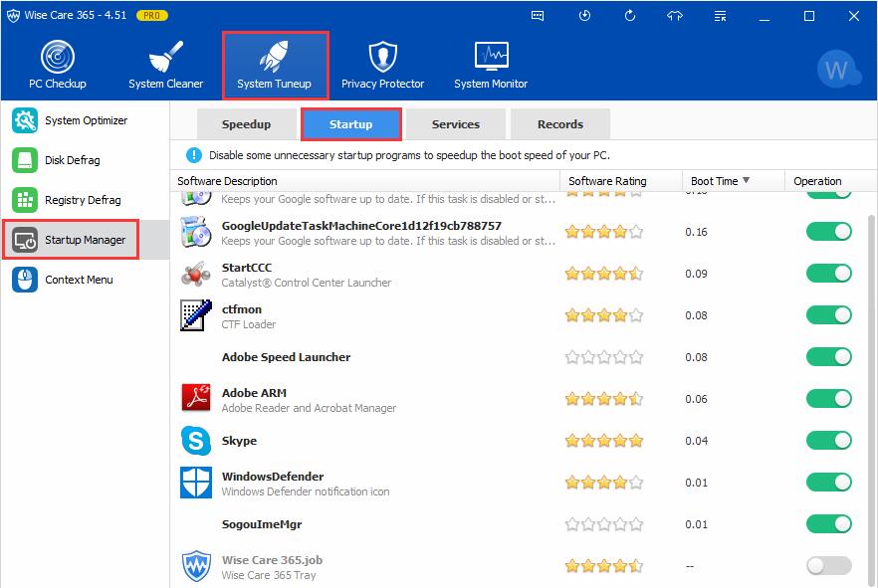Open the title bar menu list icon
This screenshot has width=878, height=588.
(x=720, y=16)
